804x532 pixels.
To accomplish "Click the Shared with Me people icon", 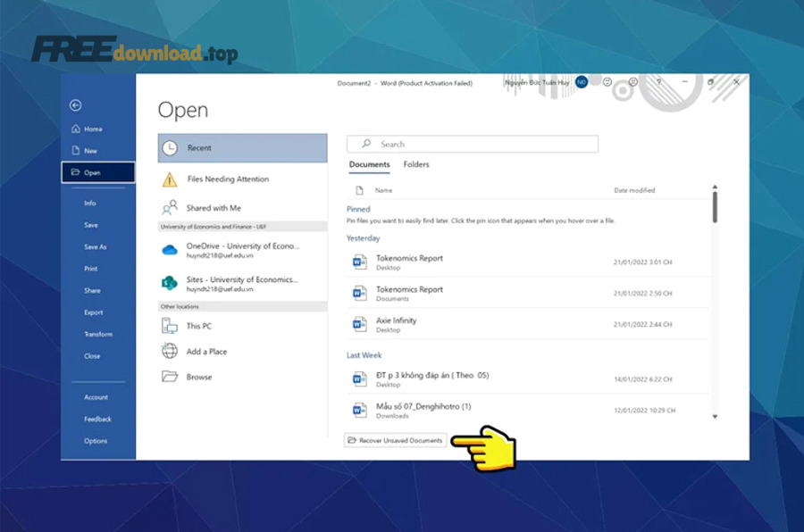I will pos(170,208).
